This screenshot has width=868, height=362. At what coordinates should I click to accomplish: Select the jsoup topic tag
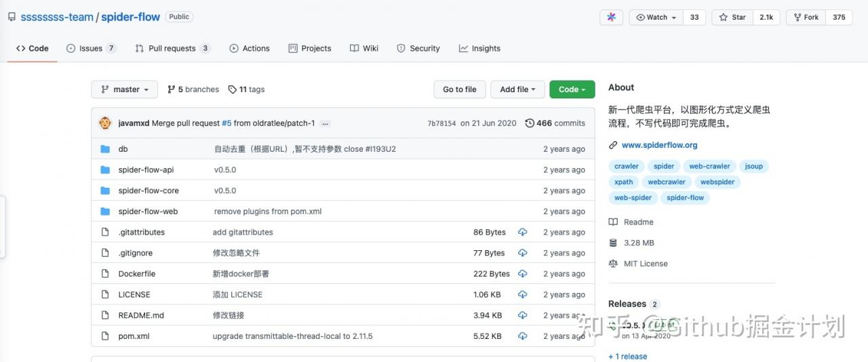tap(753, 166)
